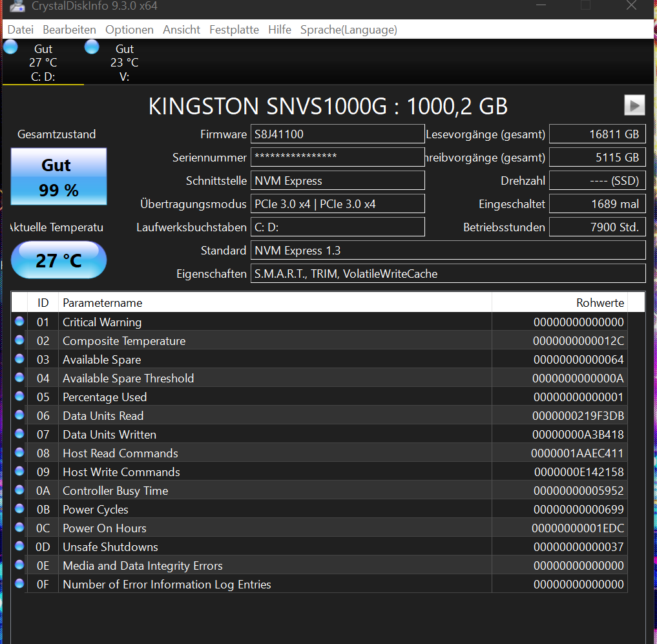
Task: Click status dot for Composite Temperature row
Action: pyautogui.click(x=19, y=340)
